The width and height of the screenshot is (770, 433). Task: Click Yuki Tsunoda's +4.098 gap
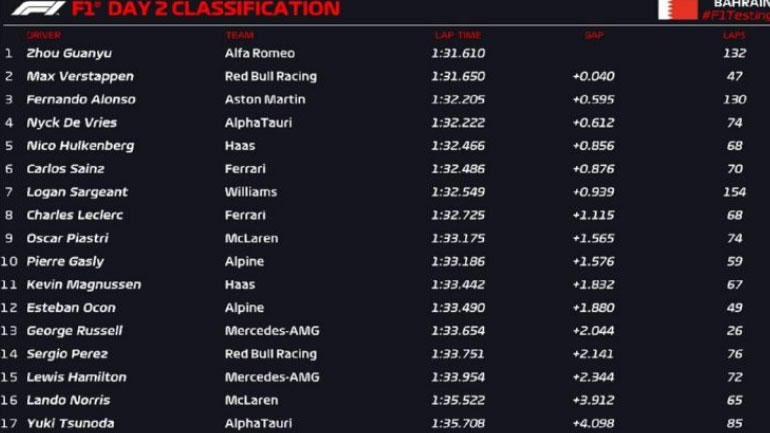pos(593,423)
